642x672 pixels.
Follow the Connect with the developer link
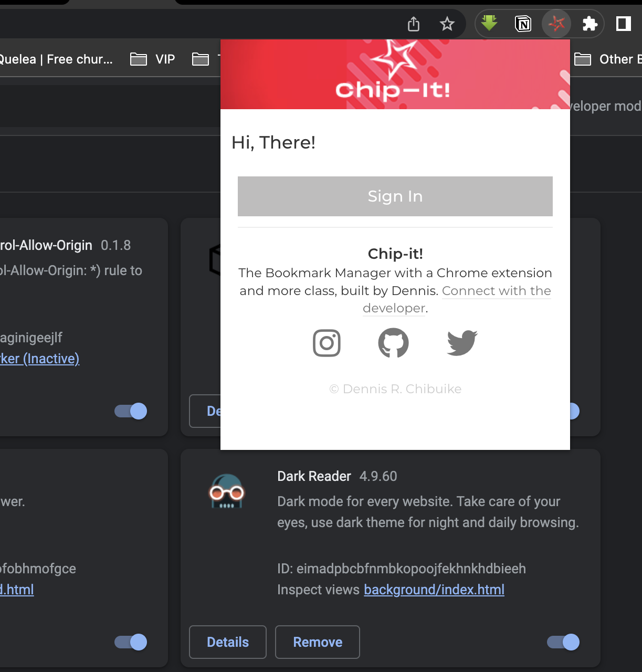(x=497, y=290)
